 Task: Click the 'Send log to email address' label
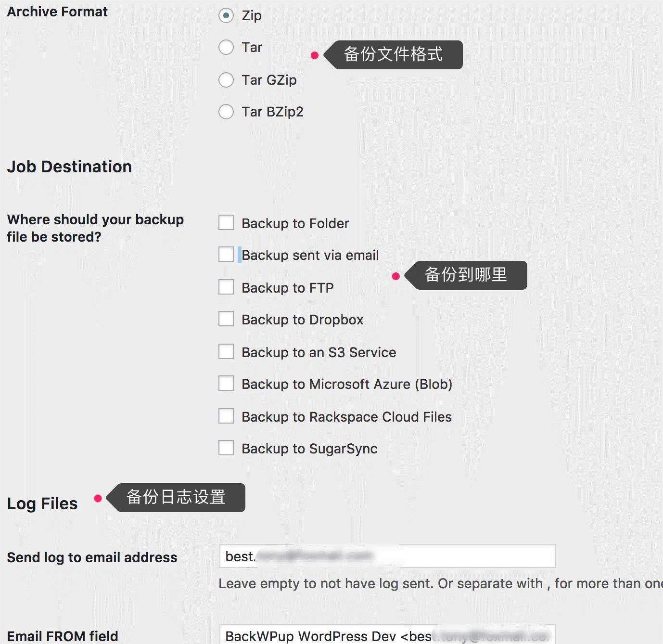[92, 557]
